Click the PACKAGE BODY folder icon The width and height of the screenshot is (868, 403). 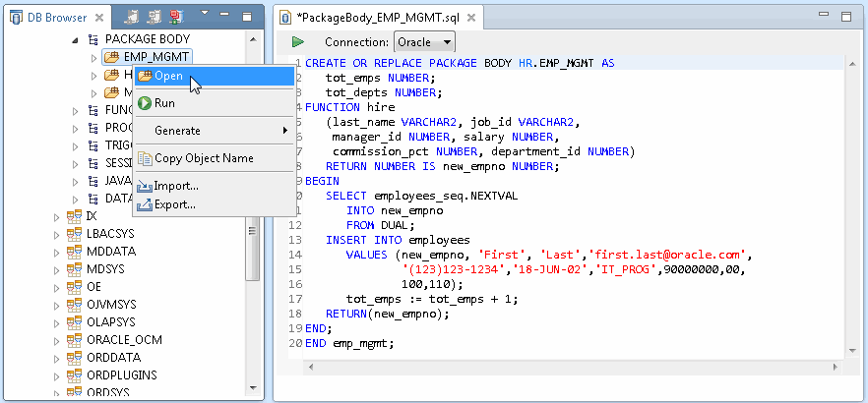tap(94, 40)
